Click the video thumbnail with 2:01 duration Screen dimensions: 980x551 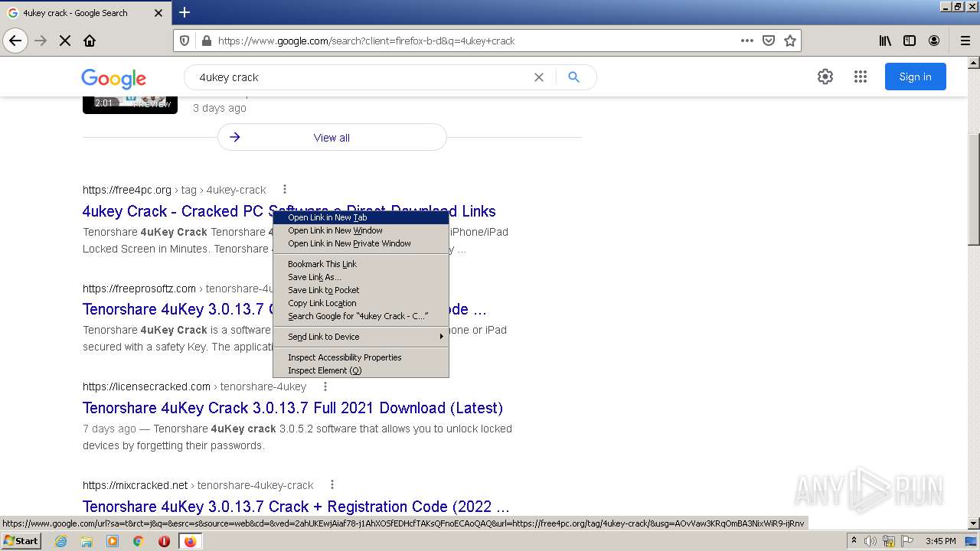[x=130, y=105]
